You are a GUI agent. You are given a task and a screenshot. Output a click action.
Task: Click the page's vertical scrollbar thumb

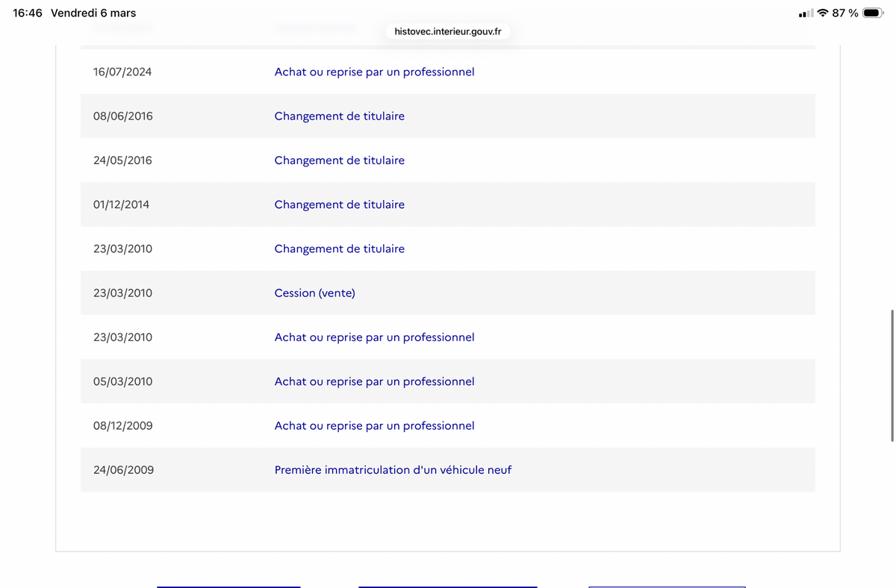[892, 375]
